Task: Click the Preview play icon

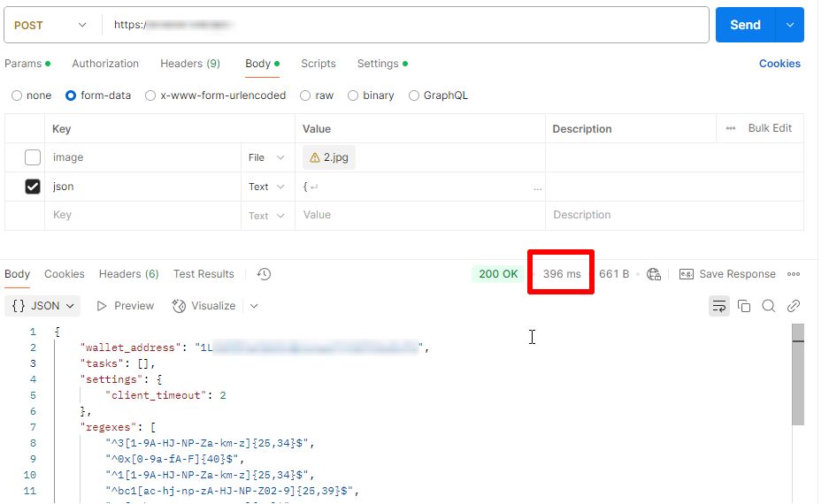Action: pyautogui.click(x=102, y=306)
